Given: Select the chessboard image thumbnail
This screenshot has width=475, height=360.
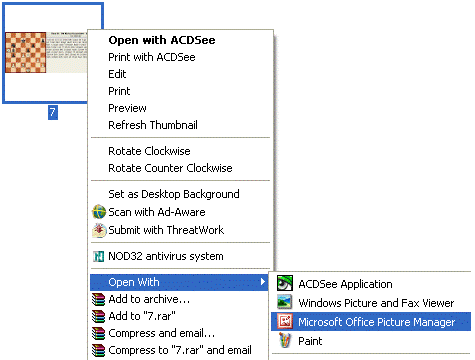Looking at the screenshot, I should (46, 52).
